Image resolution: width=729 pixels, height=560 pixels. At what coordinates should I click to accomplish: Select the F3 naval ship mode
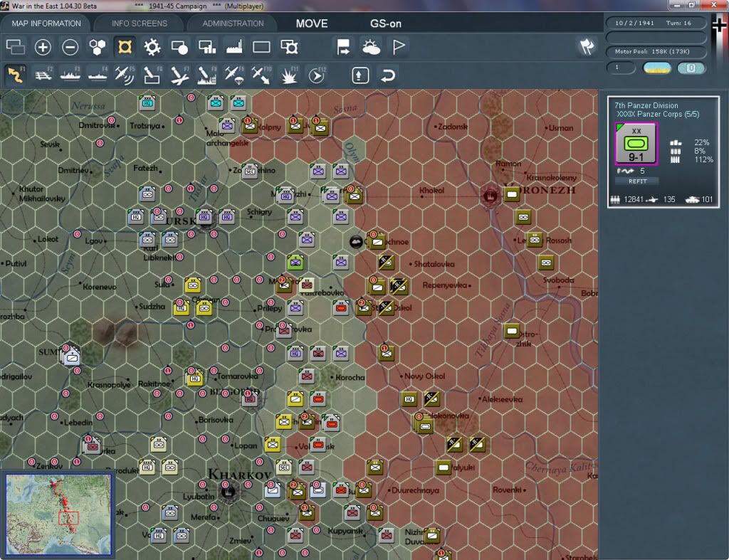coord(70,75)
